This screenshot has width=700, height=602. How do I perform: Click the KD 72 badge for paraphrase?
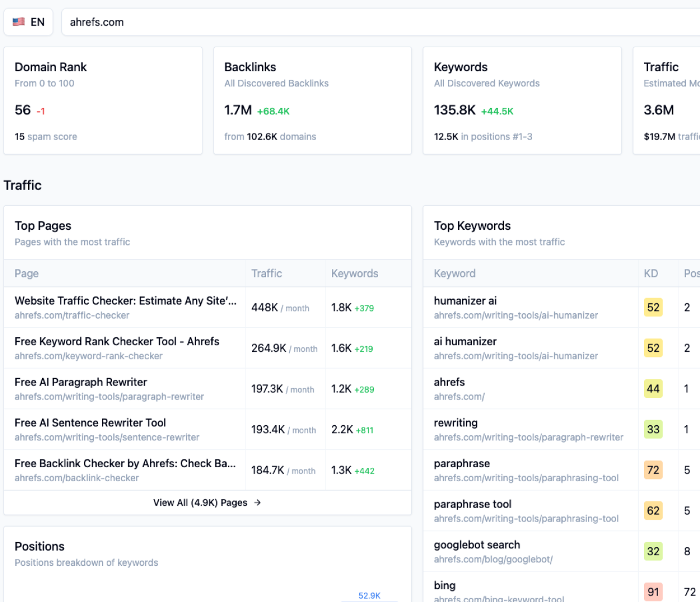(x=653, y=470)
